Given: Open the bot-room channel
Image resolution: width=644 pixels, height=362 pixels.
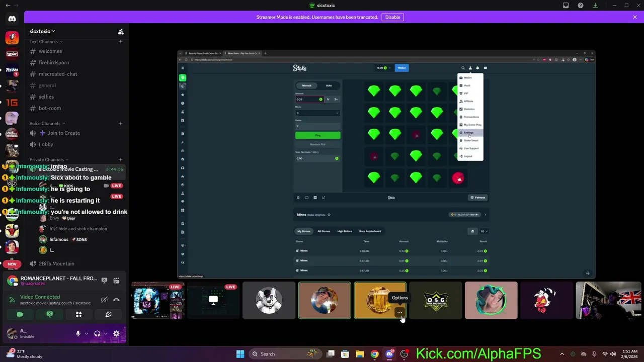Looking at the screenshot, I should pos(50,108).
